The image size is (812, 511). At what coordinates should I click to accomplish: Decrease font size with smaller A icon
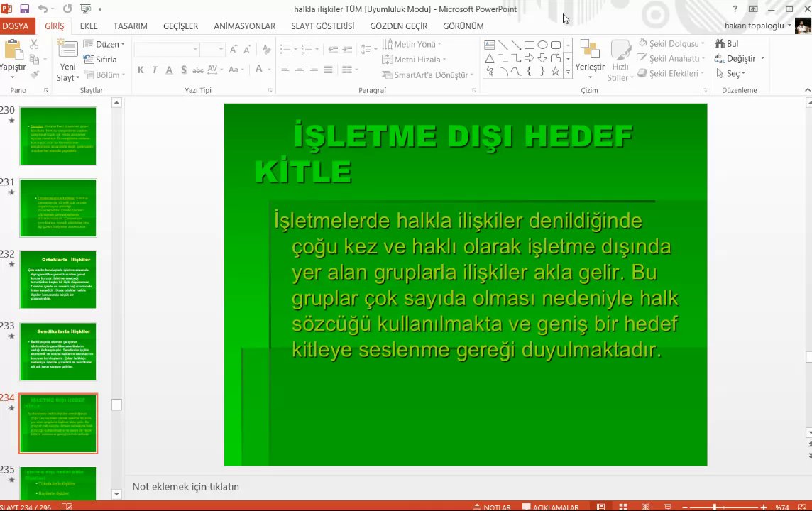click(247, 49)
